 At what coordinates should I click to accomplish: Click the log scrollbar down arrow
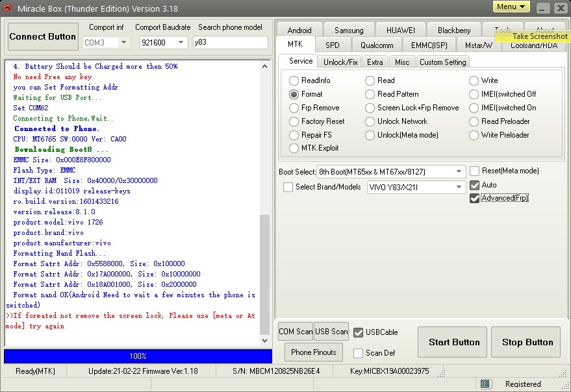pyautogui.click(x=265, y=341)
